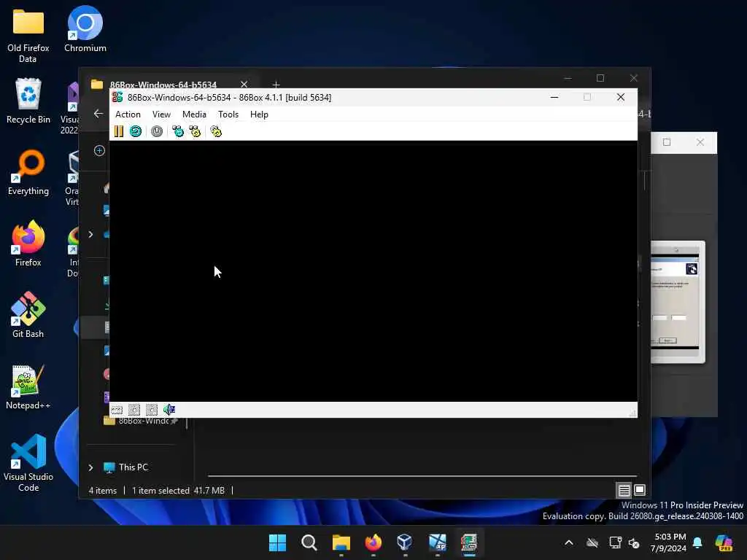Open File Explorer from the taskbar

pyautogui.click(x=341, y=542)
